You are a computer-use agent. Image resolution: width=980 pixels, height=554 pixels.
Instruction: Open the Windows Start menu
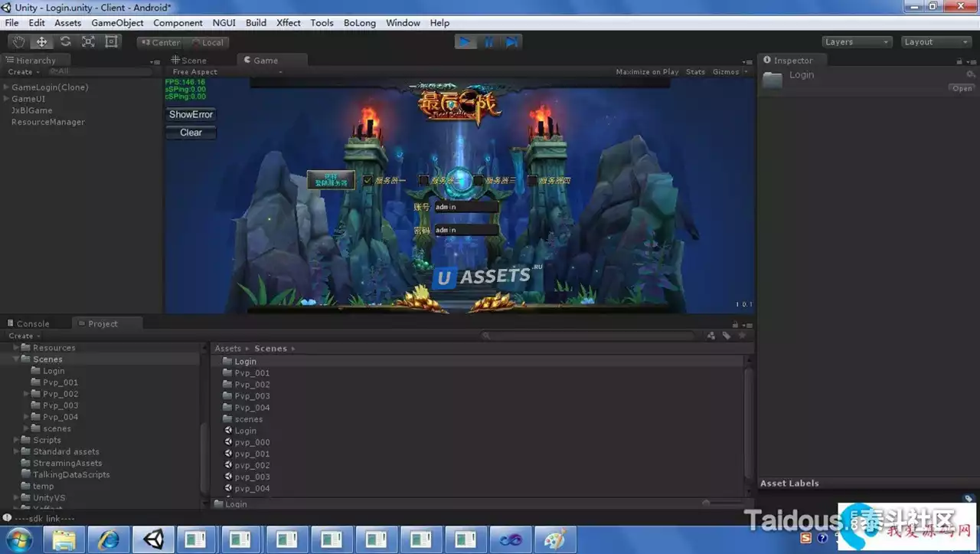pyautogui.click(x=19, y=539)
